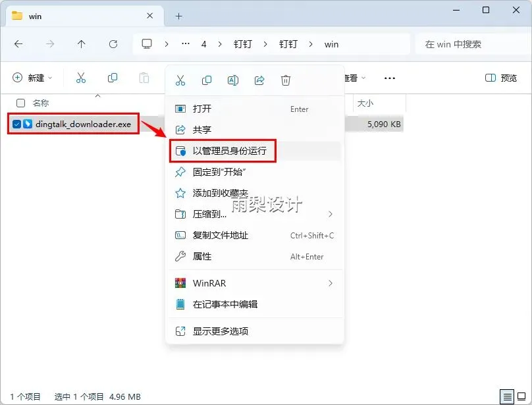Click the toolbar Paste icon
532x405 pixels.
point(144,78)
